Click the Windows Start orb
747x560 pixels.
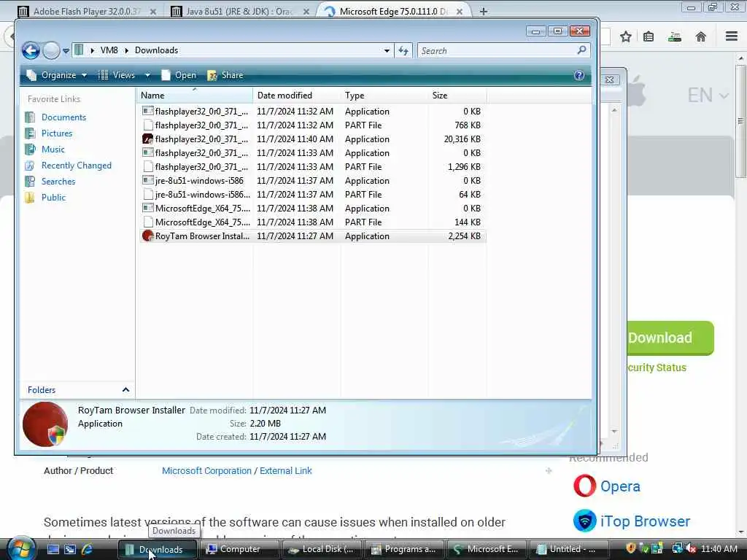pos(21,548)
